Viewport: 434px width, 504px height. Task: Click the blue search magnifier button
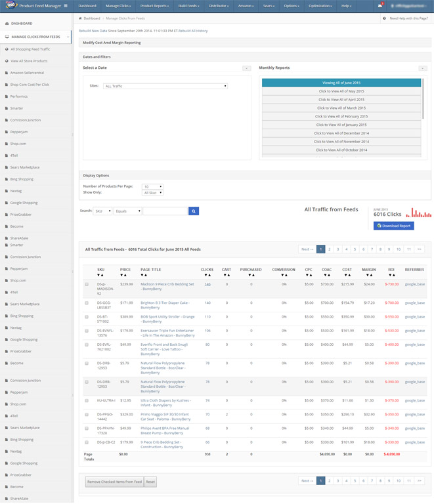tap(194, 211)
